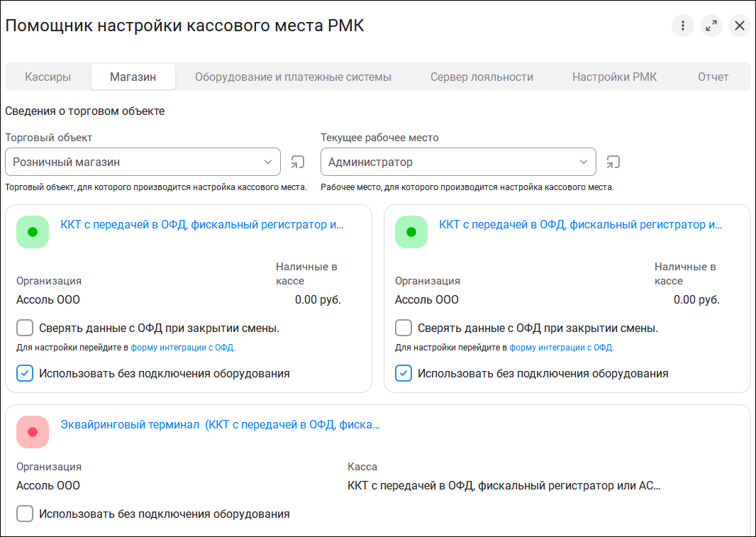
Task: Check Использовать без подключения for Эквайринговый терминал
Action: [x=25, y=514]
